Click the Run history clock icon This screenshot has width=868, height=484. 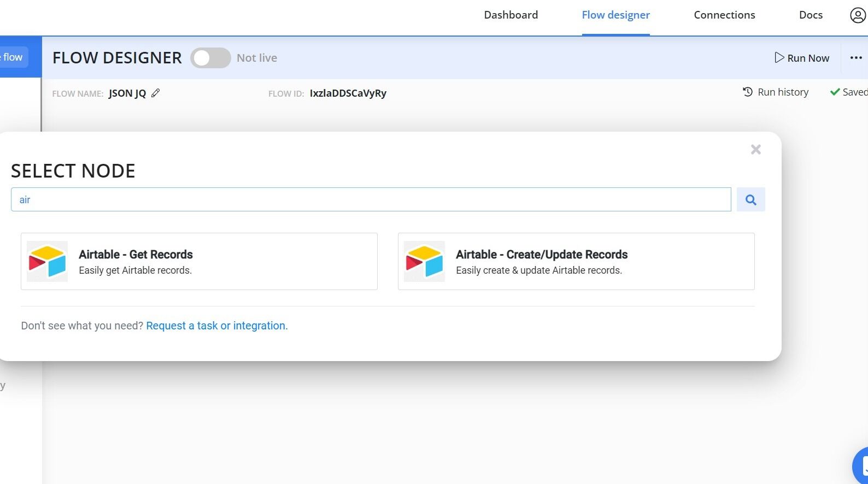tap(748, 92)
